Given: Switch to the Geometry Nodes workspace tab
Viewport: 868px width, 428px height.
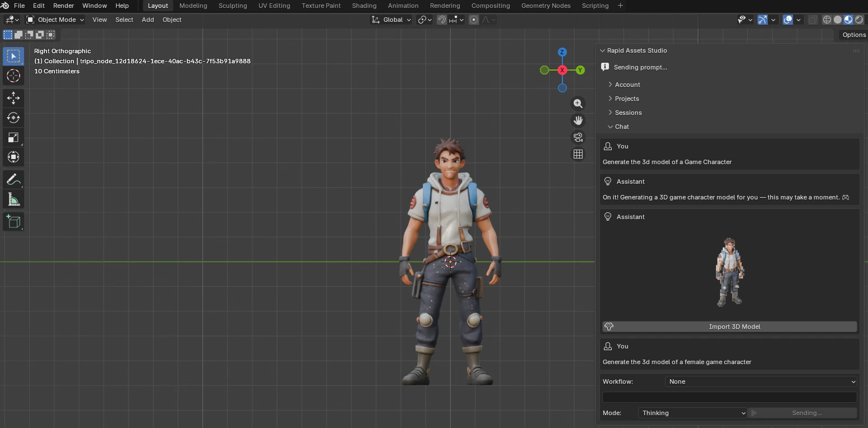Looking at the screenshot, I should [x=546, y=6].
